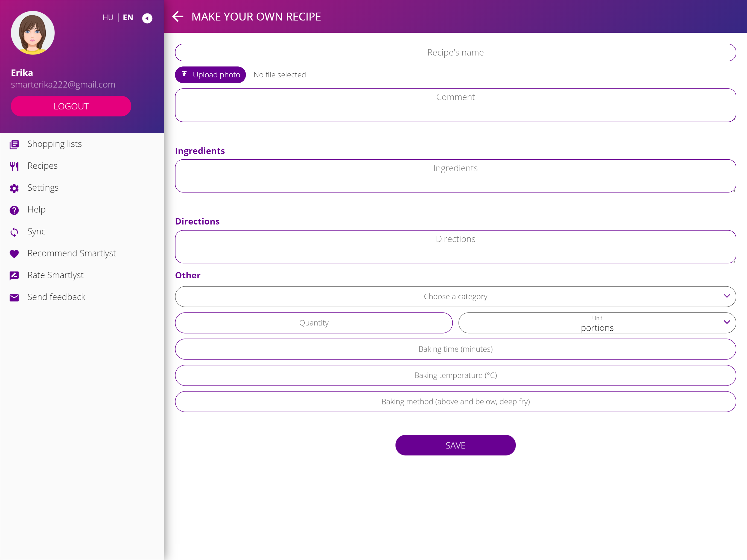Click upload arrow icon on photo button
This screenshot has width=747, height=560.
(x=184, y=74)
